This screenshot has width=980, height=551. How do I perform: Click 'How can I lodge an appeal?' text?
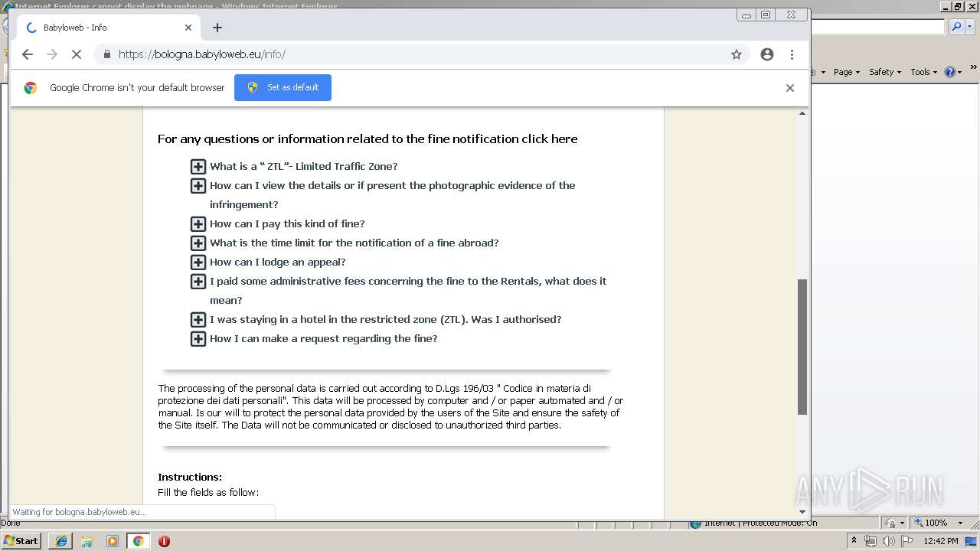click(x=278, y=262)
